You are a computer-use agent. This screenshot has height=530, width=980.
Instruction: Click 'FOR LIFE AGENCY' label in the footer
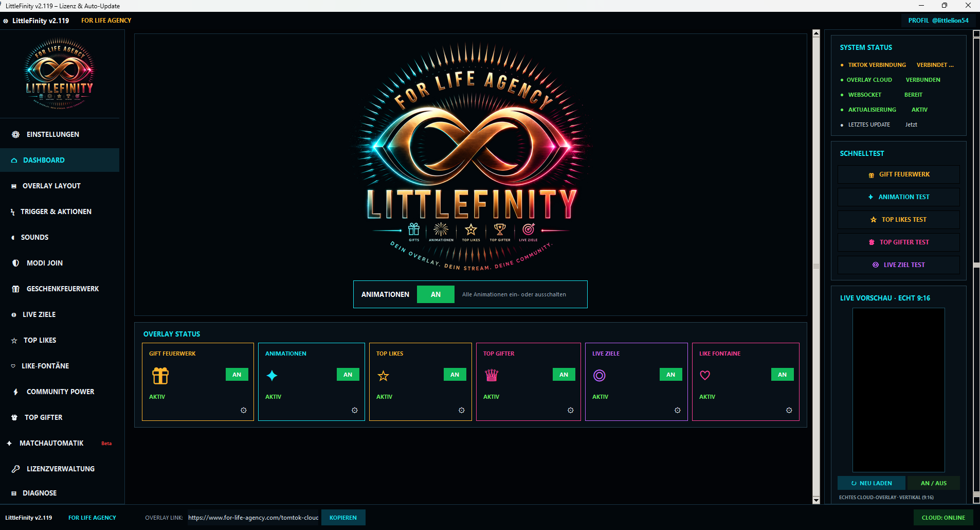tap(92, 518)
